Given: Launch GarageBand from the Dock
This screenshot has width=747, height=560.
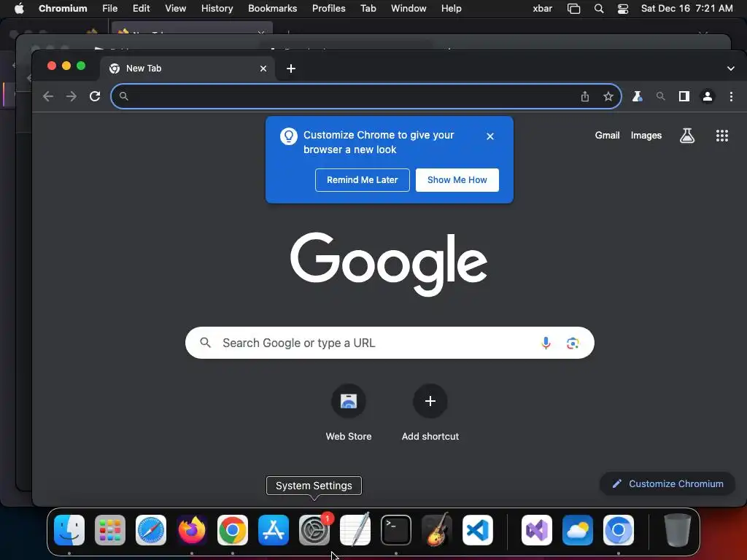Looking at the screenshot, I should (437, 530).
